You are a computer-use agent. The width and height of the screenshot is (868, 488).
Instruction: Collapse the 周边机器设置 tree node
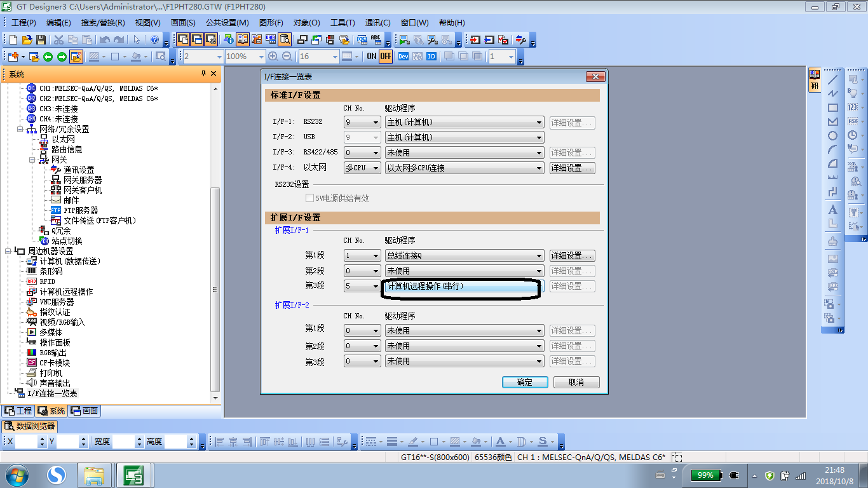(x=8, y=251)
